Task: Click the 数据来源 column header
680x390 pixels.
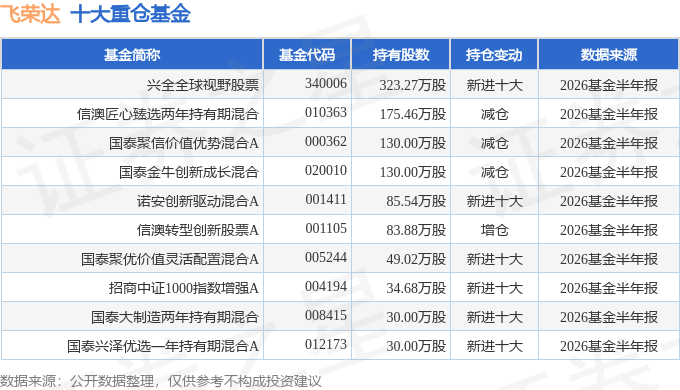Action: pos(608,55)
